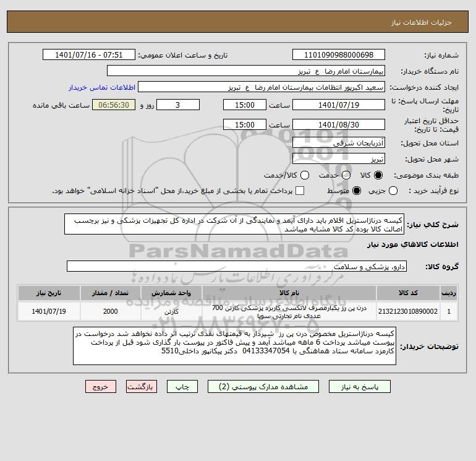
Task: Click the buyer name field بیمارستان امام رضا
Action: point(246,71)
